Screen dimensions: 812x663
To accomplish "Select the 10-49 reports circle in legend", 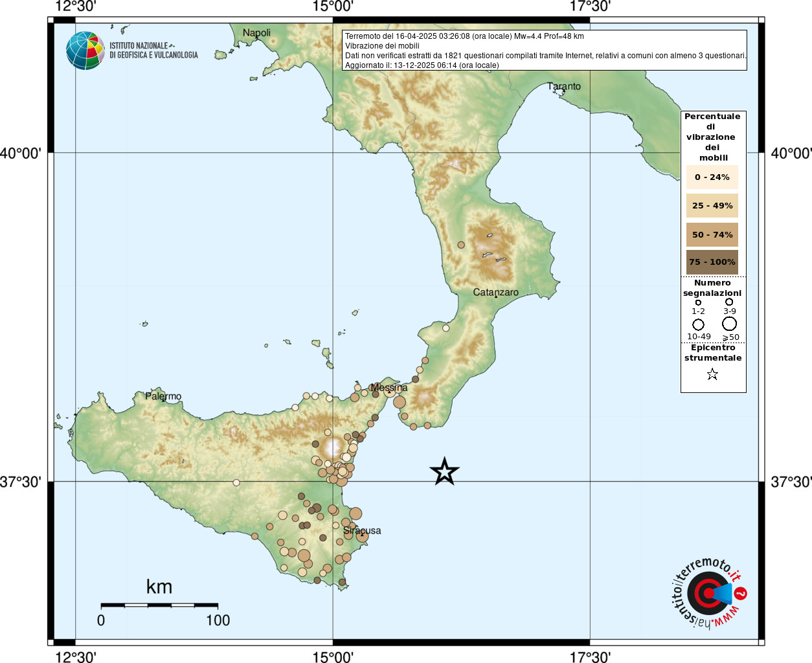I will 698,324.
